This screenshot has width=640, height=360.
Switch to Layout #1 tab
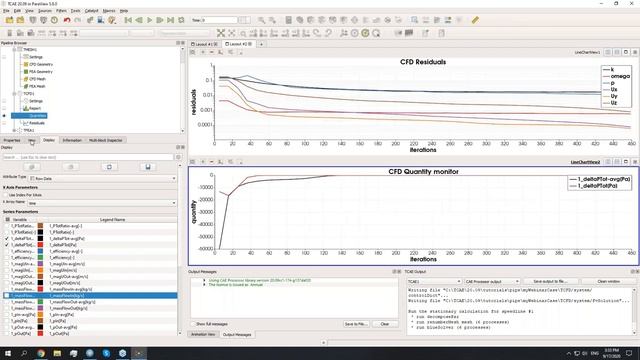203,44
